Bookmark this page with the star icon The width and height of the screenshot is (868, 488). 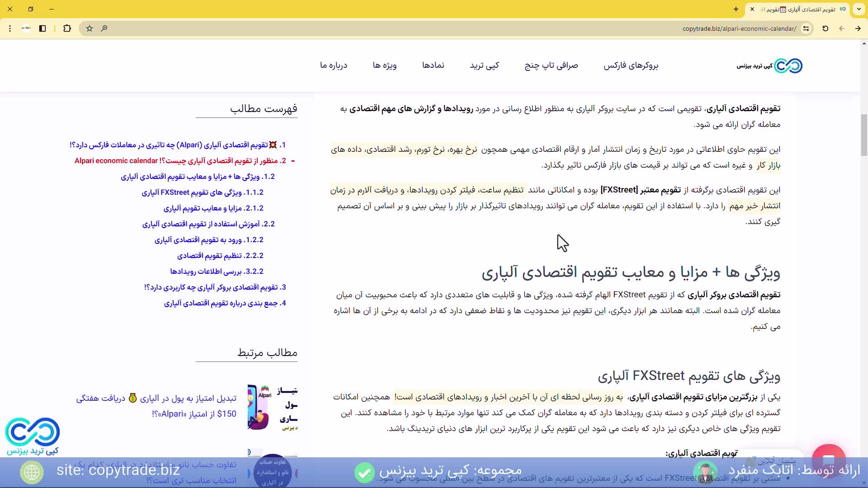89,28
